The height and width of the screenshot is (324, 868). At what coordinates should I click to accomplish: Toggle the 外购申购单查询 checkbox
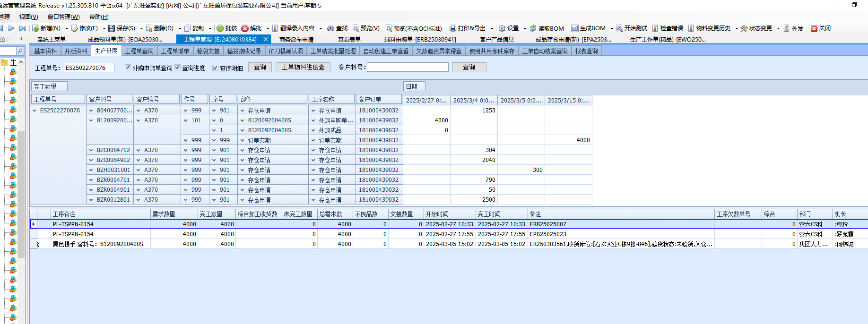128,68
